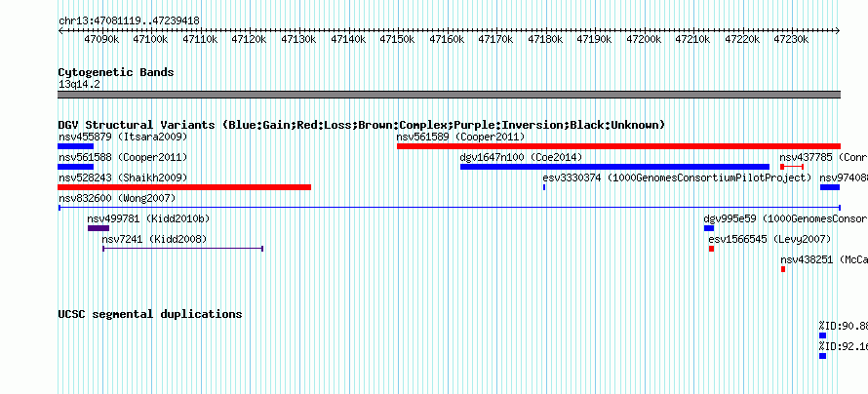
Task: Open the esv3330374 1000GenomesConsortiumPilotProject label
Action: (x=677, y=178)
